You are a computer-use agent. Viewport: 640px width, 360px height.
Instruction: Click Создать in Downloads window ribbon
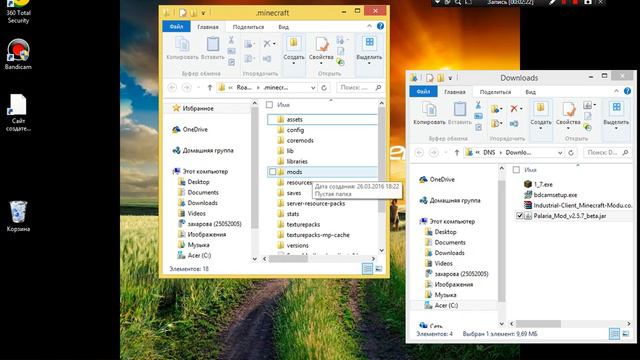(x=541, y=114)
